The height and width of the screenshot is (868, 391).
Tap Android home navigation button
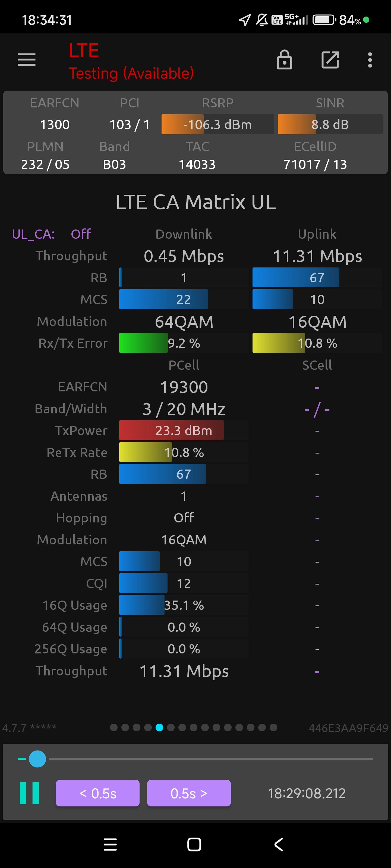click(194, 844)
